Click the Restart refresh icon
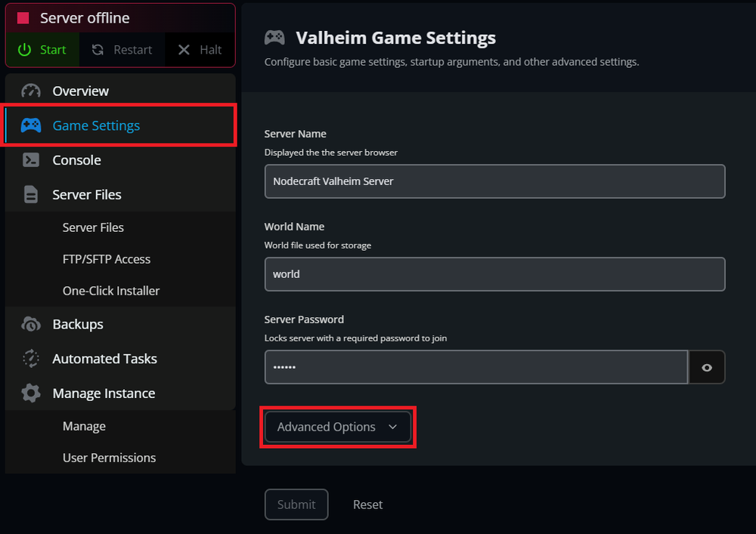 pos(98,50)
